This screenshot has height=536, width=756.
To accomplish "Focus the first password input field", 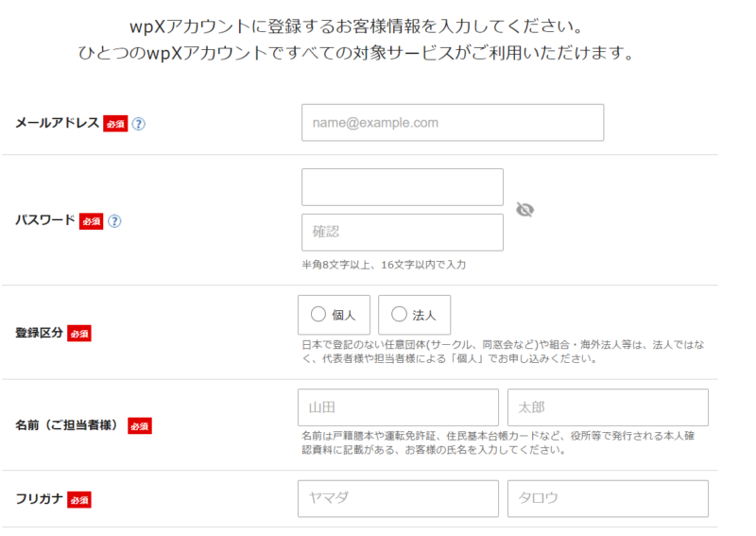I will pos(403,187).
